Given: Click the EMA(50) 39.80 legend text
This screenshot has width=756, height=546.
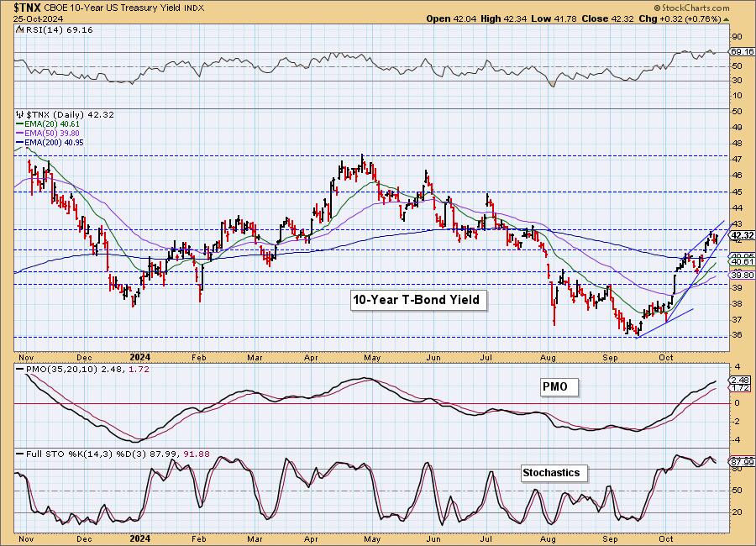Looking at the screenshot, I should point(52,133).
